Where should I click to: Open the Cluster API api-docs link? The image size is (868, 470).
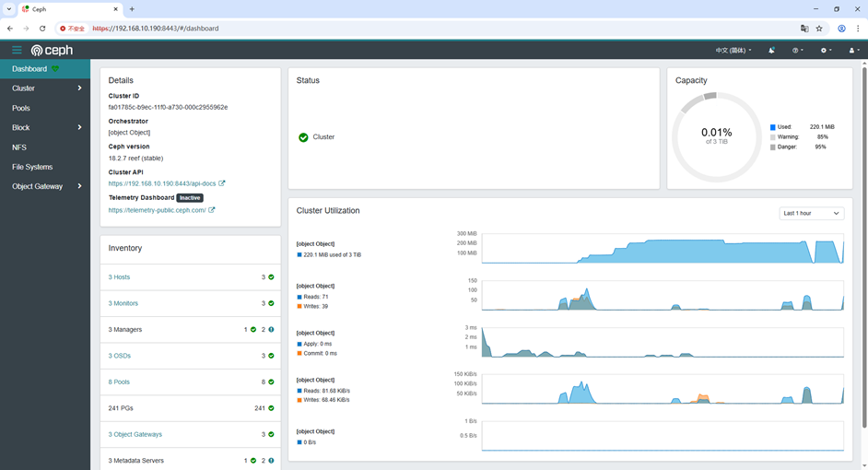163,183
